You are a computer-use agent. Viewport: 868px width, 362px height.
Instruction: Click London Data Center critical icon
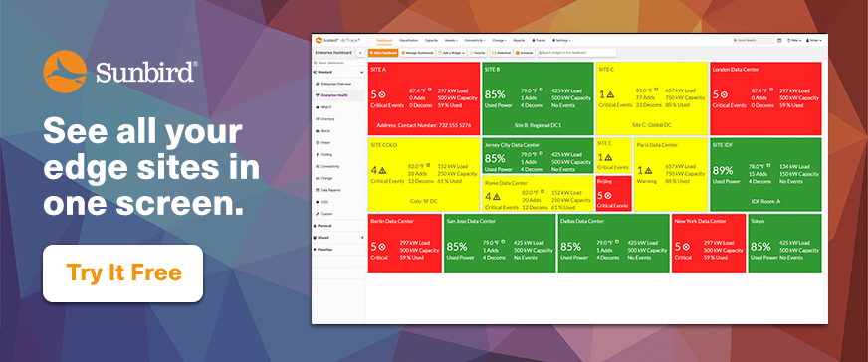click(724, 95)
